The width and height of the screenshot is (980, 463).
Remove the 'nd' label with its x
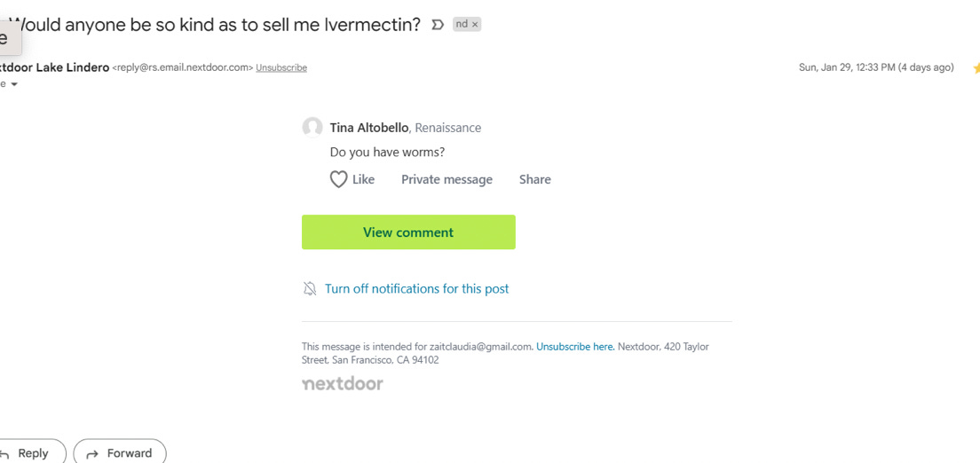pyautogui.click(x=475, y=24)
